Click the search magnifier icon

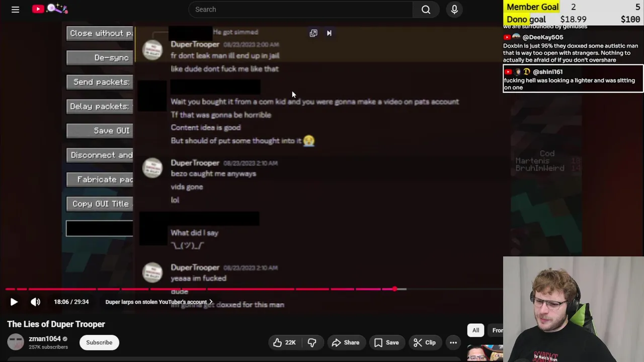pyautogui.click(x=426, y=9)
